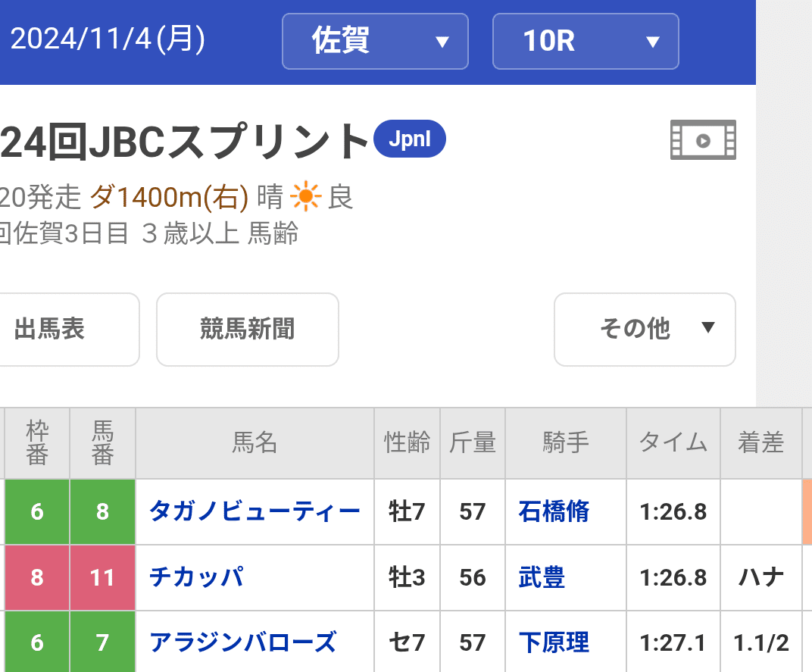Open horse チカッパ's page
This screenshot has height=672, width=812.
click(x=197, y=578)
